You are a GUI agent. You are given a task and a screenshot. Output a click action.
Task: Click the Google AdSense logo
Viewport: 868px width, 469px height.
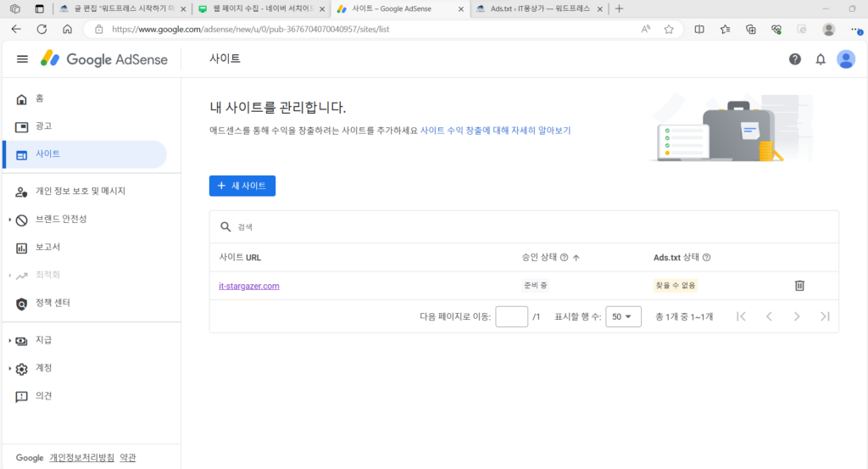[x=104, y=59]
